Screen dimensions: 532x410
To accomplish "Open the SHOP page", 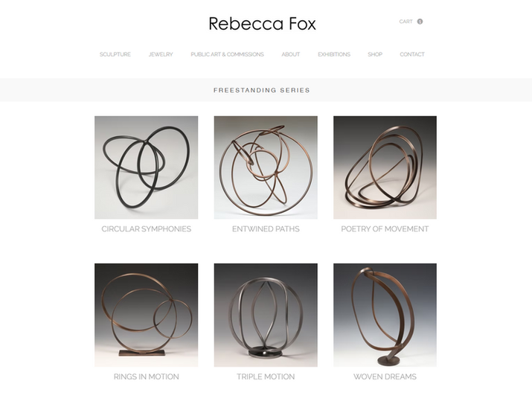I will coord(375,54).
